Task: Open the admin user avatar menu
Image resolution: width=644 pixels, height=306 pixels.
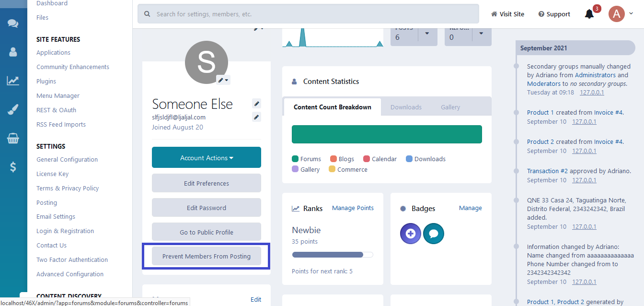Action: (x=621, y=14)
